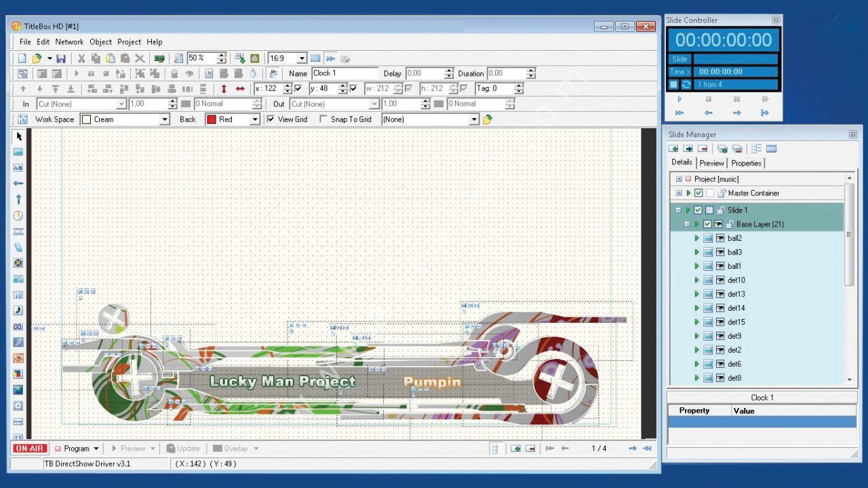Toggle visibility eye of ball2 layer
Screen dimensions: 868x488
coord(720,238)
